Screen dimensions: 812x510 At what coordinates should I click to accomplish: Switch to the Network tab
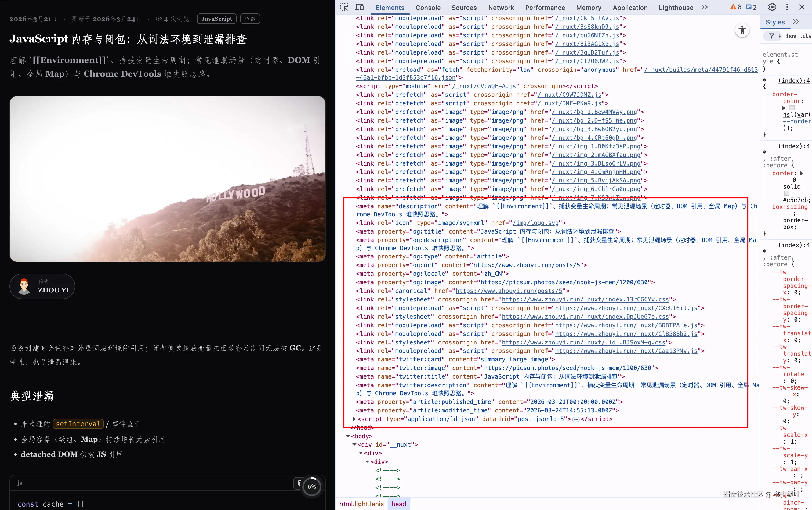(501, 8)
